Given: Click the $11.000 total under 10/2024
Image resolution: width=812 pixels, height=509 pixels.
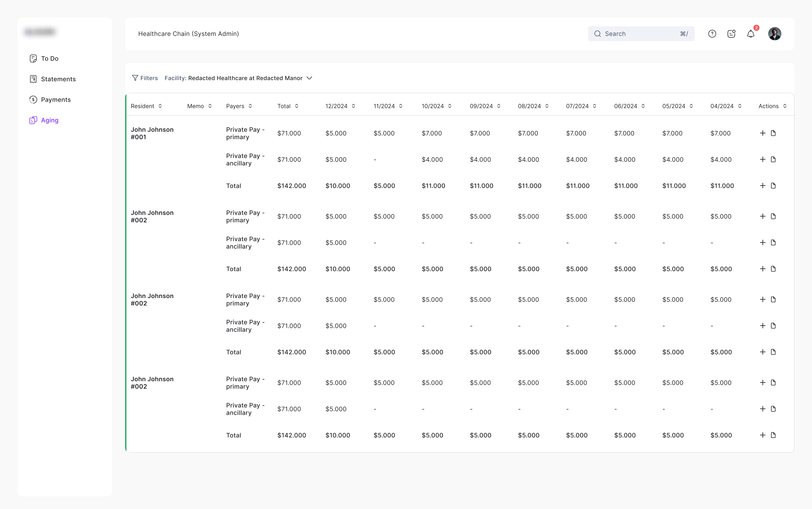Looking at the screenshot, I should tap(433, 186).
